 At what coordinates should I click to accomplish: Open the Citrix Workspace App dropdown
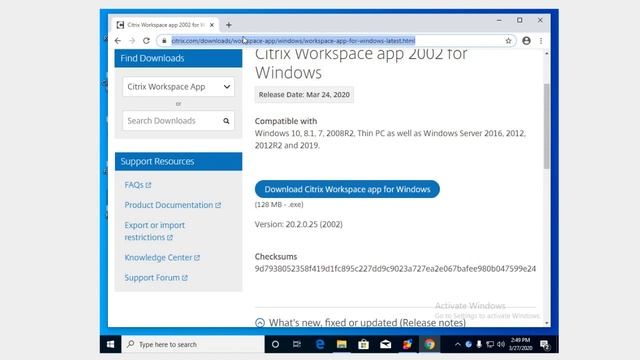click(178, 87)
